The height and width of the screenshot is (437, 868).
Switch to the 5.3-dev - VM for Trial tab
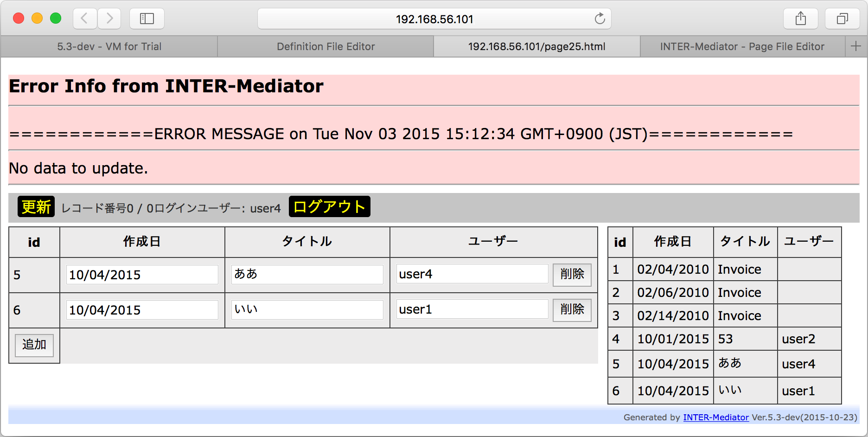109,46
